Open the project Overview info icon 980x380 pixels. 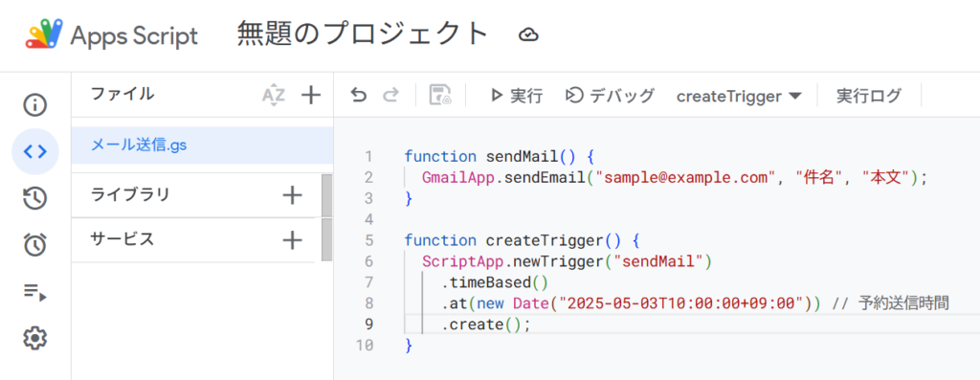(35, 105)
